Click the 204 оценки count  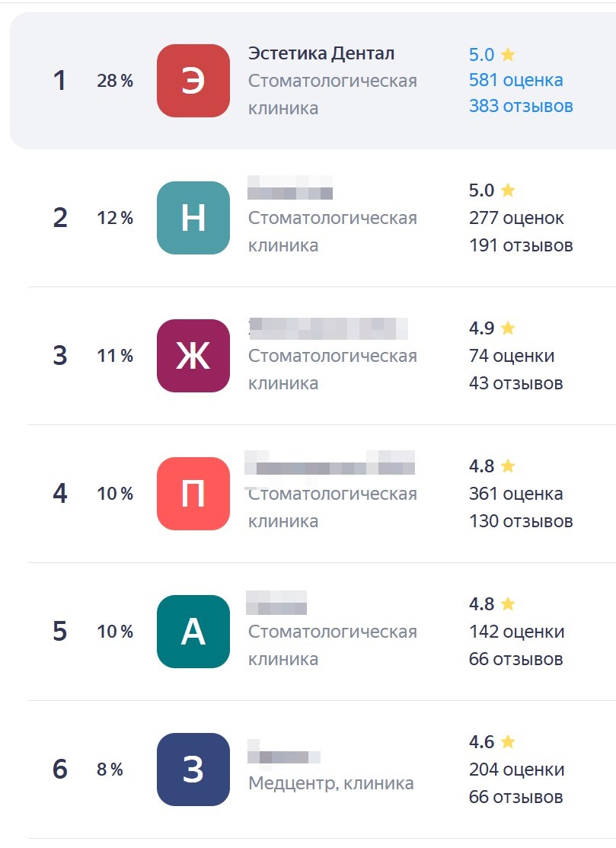pos(516,770)
